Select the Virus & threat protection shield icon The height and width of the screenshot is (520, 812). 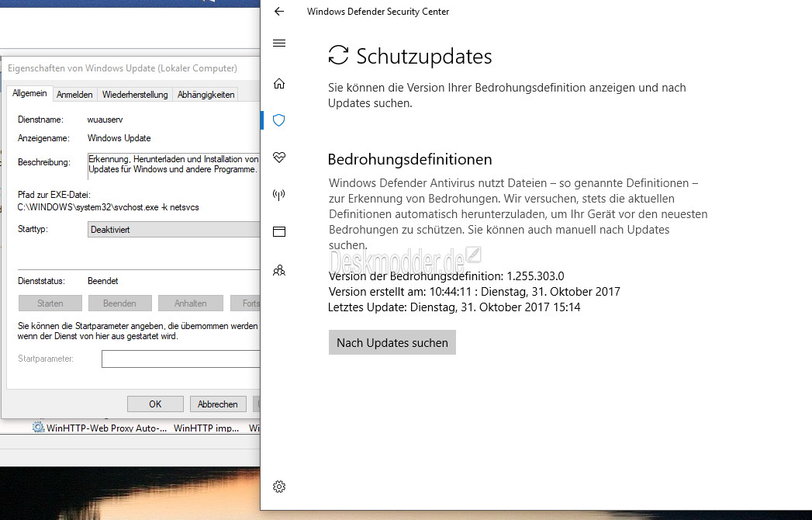[x=279, y=120]
